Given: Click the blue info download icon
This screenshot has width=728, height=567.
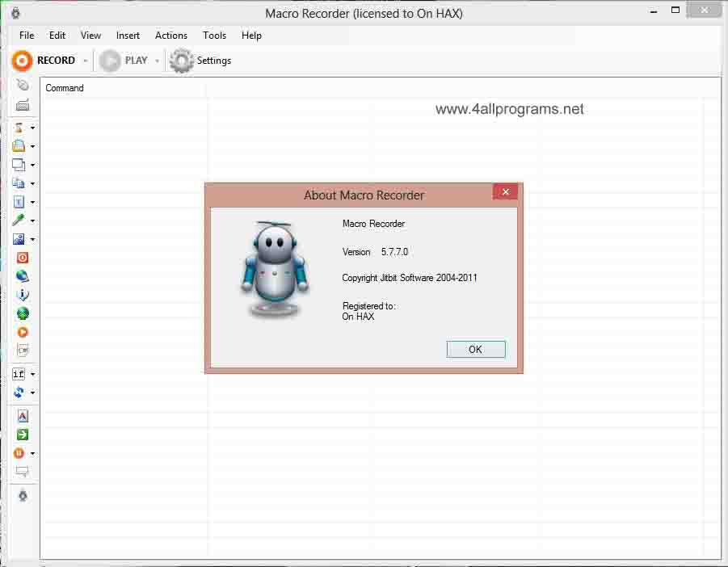Looking at the screenshot, I should pos(23,295).
